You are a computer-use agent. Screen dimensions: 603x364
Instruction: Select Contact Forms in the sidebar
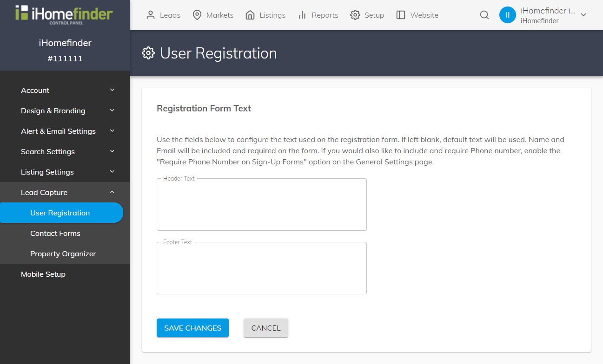[55, 233]
